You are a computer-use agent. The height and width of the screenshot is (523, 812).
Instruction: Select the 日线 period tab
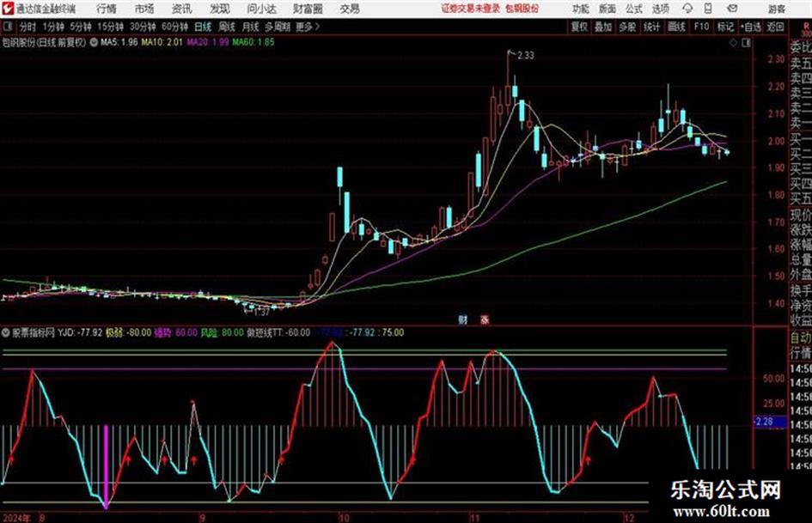pos(203,27)
